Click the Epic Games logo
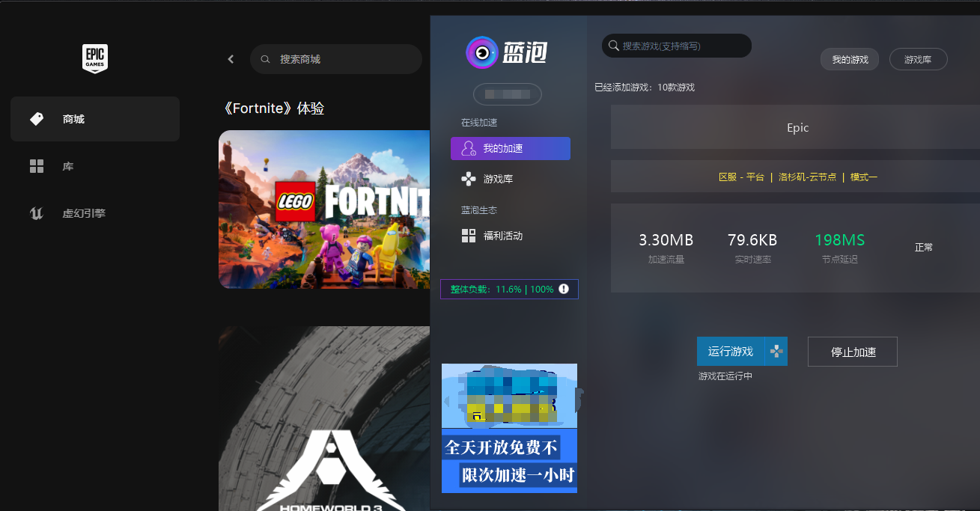The width and height of the screenshot is (980, 511). point(95,58)
